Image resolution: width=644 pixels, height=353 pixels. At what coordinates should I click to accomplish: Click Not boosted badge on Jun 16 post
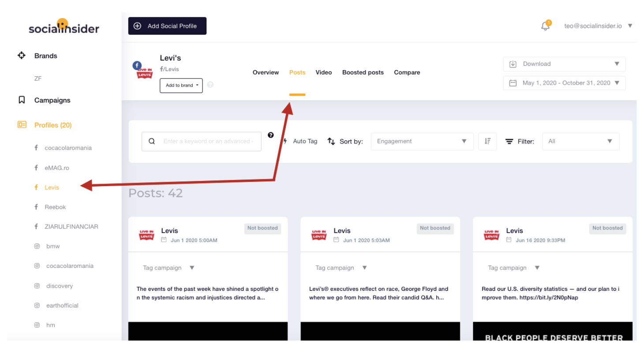[607, 228]
